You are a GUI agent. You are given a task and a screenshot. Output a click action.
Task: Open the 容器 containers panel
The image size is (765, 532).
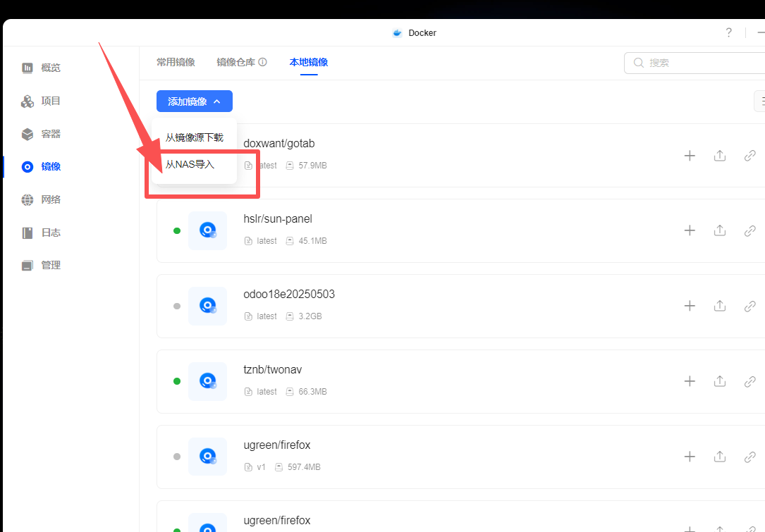click(49, 134)
